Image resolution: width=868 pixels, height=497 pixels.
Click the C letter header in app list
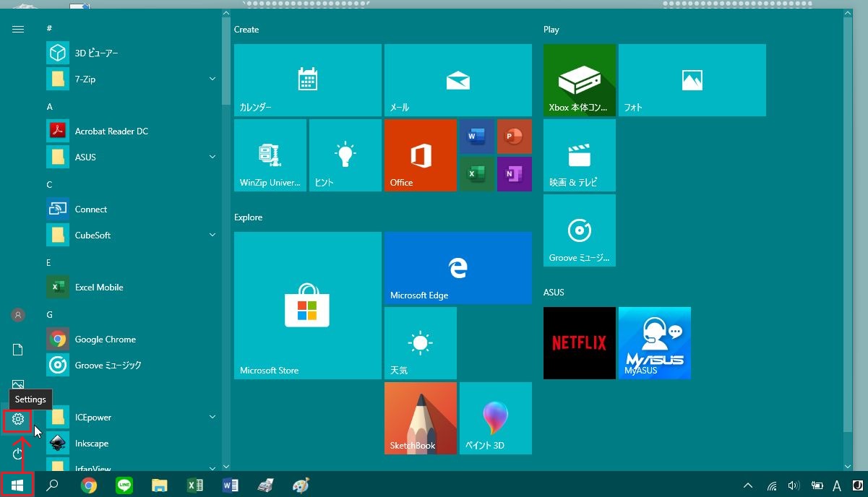pos(49,185)
